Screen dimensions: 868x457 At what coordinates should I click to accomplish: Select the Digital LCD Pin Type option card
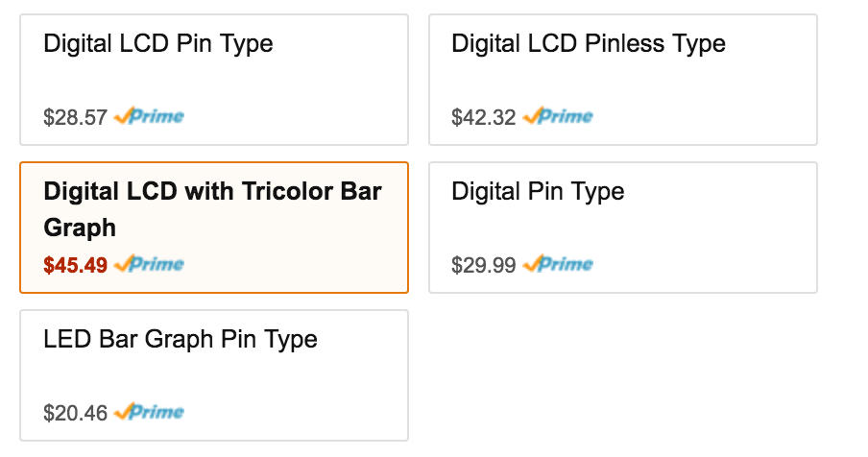214,80
